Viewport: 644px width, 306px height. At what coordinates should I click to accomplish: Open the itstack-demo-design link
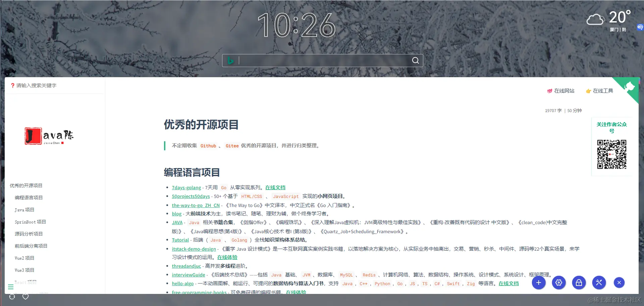coord(194,249)
